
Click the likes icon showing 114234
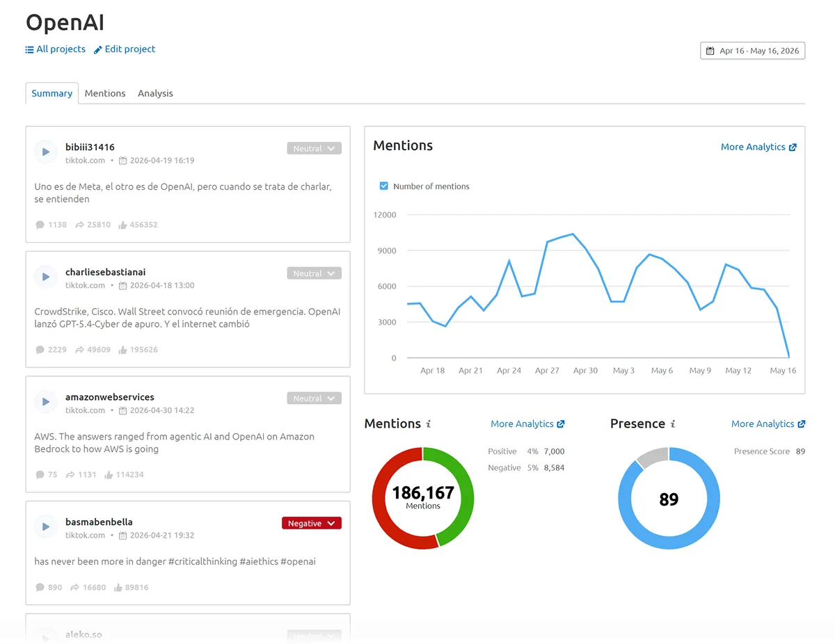point(109,475)
